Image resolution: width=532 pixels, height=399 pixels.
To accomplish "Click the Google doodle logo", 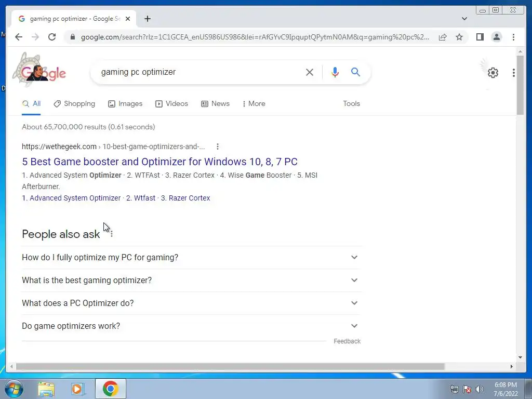I will coord(40,71).
